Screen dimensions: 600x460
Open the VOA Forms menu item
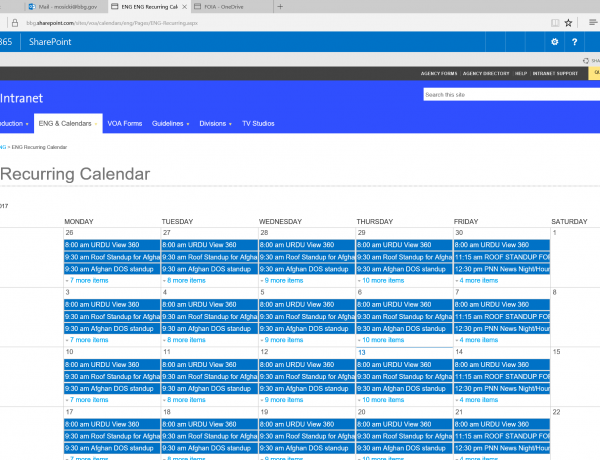point(125,123)
